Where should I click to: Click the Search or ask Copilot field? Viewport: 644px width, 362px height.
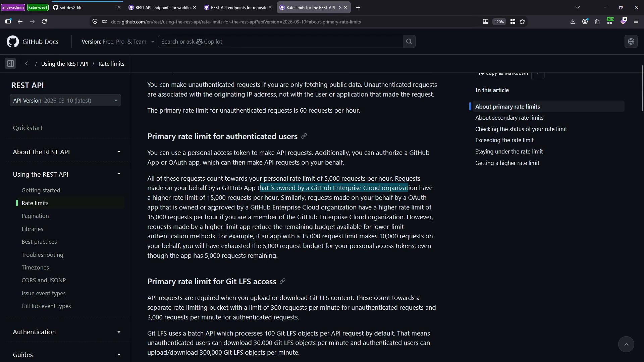click(x=280, y=42)
